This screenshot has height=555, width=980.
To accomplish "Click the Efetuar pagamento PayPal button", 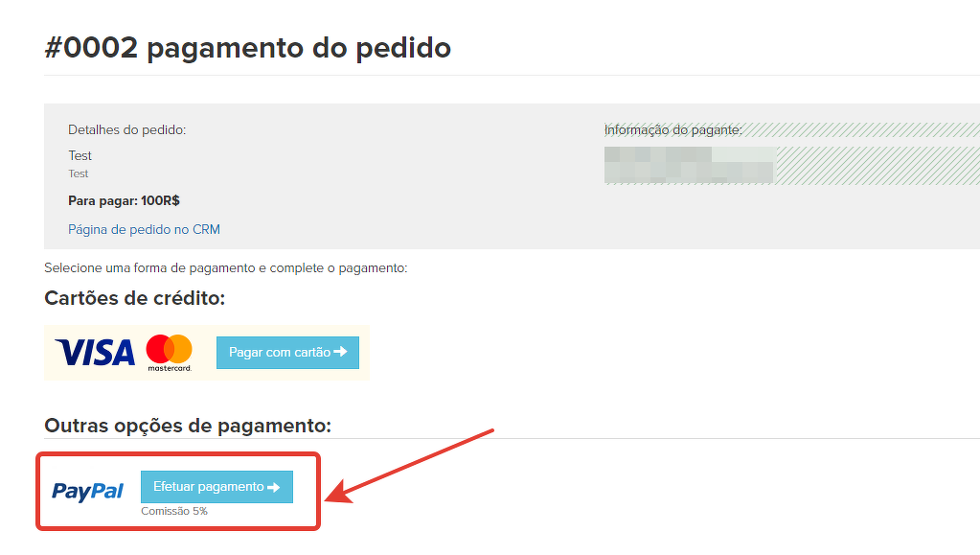I will tap(217, 487).
